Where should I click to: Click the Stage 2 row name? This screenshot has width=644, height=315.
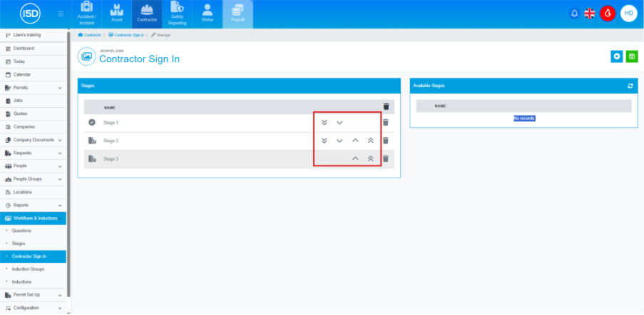coord(111,141)
